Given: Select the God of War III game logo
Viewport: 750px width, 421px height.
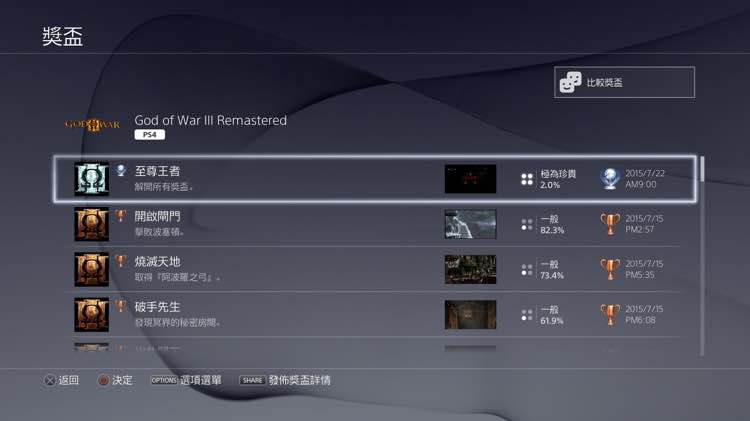Looking at the screenshot, I should tap(93, 125).
